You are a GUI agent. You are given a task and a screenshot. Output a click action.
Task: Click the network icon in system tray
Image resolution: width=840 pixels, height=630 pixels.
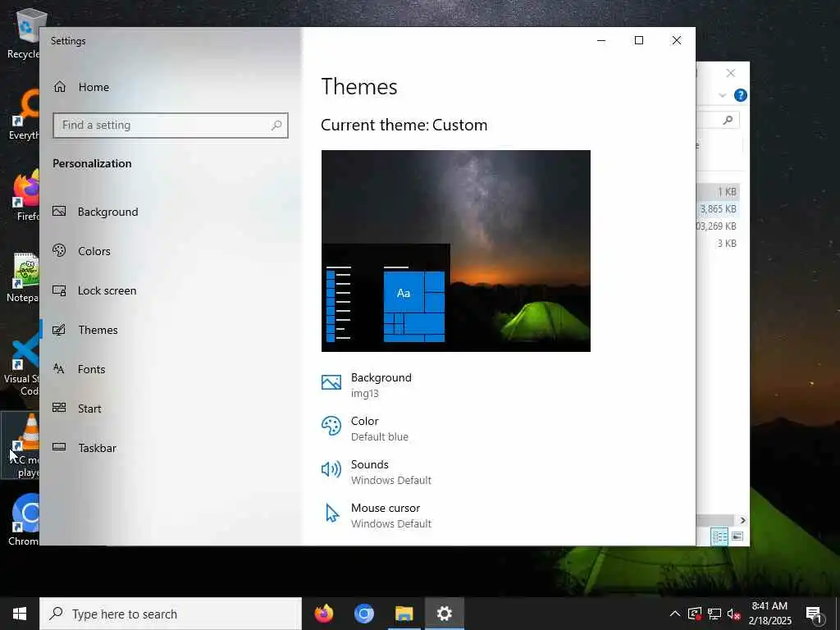coord(714,614)
